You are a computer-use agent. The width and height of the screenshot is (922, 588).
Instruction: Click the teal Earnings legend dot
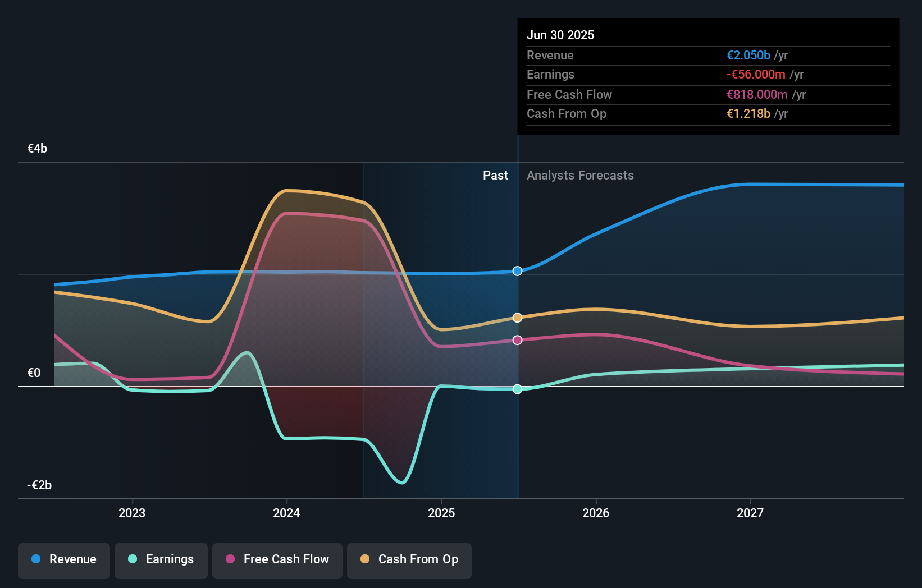point(133,559)
